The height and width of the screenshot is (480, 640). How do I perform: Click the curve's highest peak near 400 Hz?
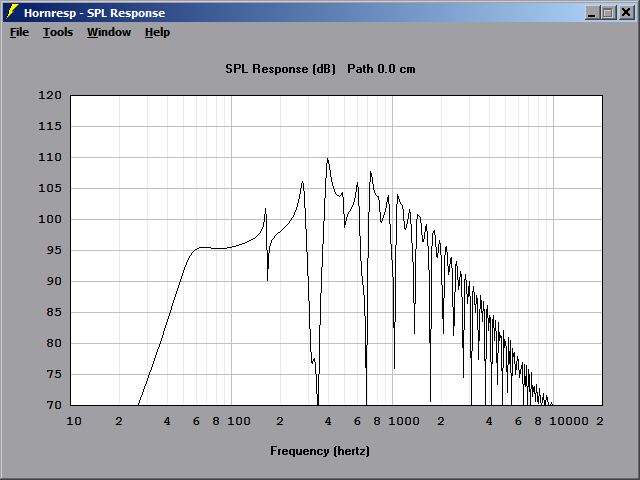(x=327, y=159)
